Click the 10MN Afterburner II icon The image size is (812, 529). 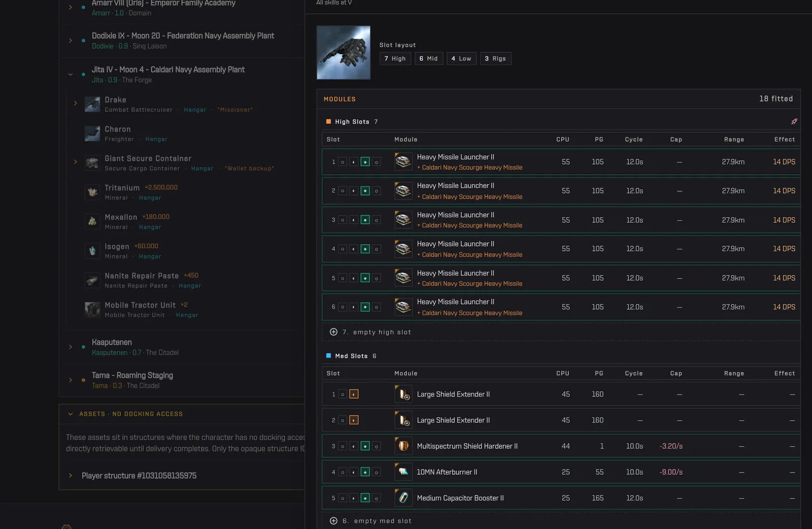pyautogui.click(x=403, y=472)
